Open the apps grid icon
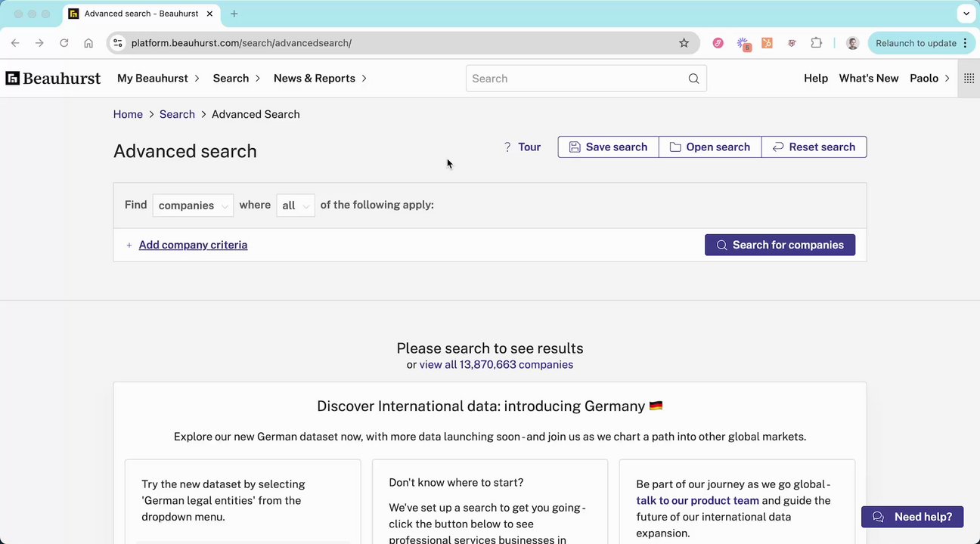This screenshot has width=980, height=544. point(969,79)
